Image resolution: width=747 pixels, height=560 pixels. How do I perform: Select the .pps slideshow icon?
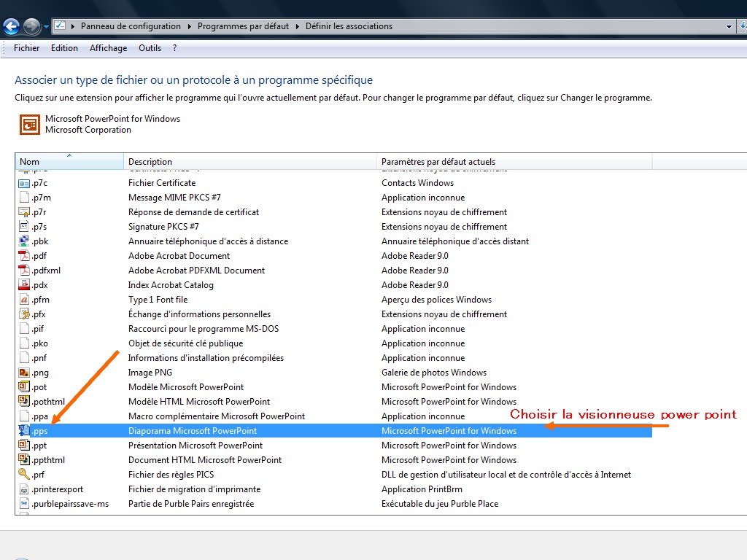(x=24, y=431)
